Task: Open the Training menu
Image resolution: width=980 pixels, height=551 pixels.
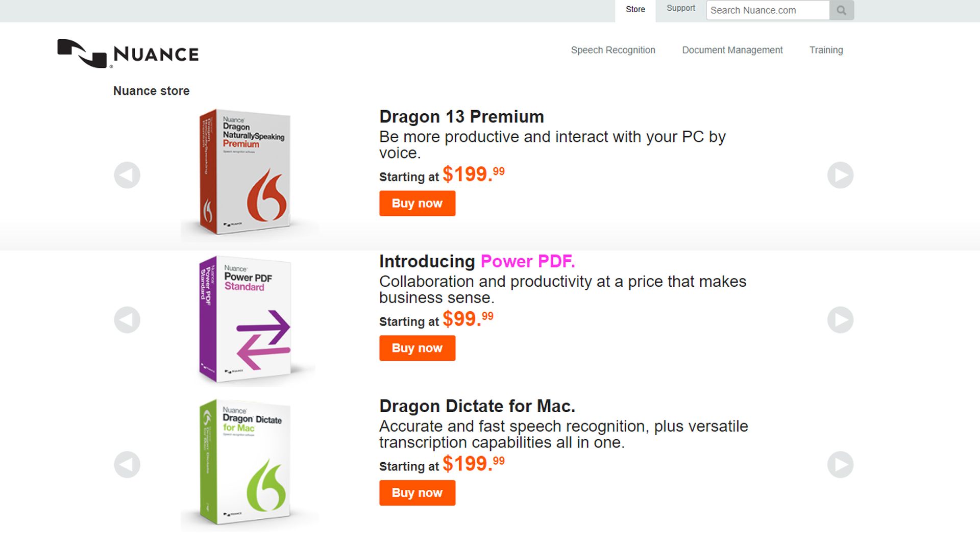Action: (x=826, y=50)
